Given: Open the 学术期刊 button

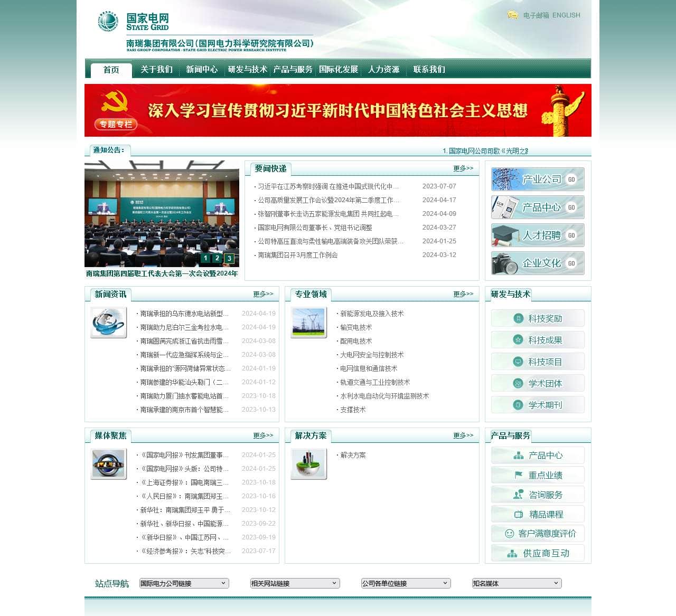Looking at the screenshot, I should (538, 405).
